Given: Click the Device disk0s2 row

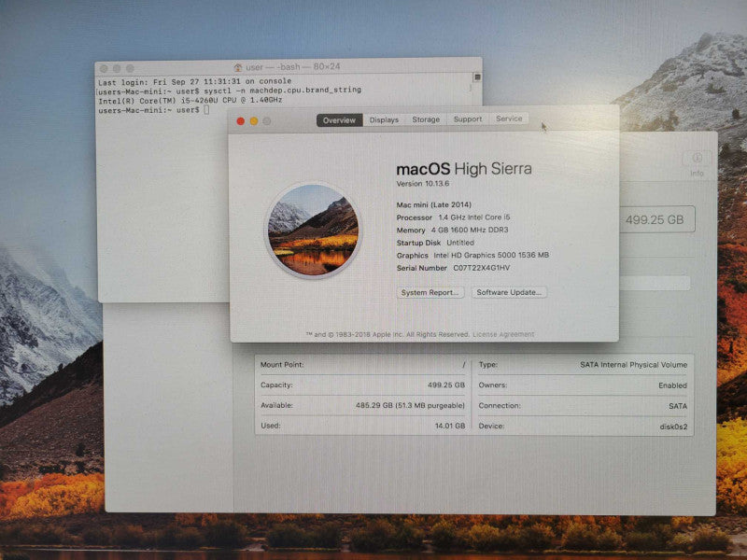Looking at the screenshot, I should click(x=583, y=427).
